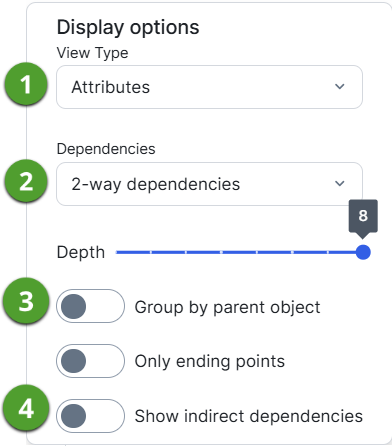The image size is (392, 446).
Task: Open the Attributes view type dropdown
Action: (209, 87)
